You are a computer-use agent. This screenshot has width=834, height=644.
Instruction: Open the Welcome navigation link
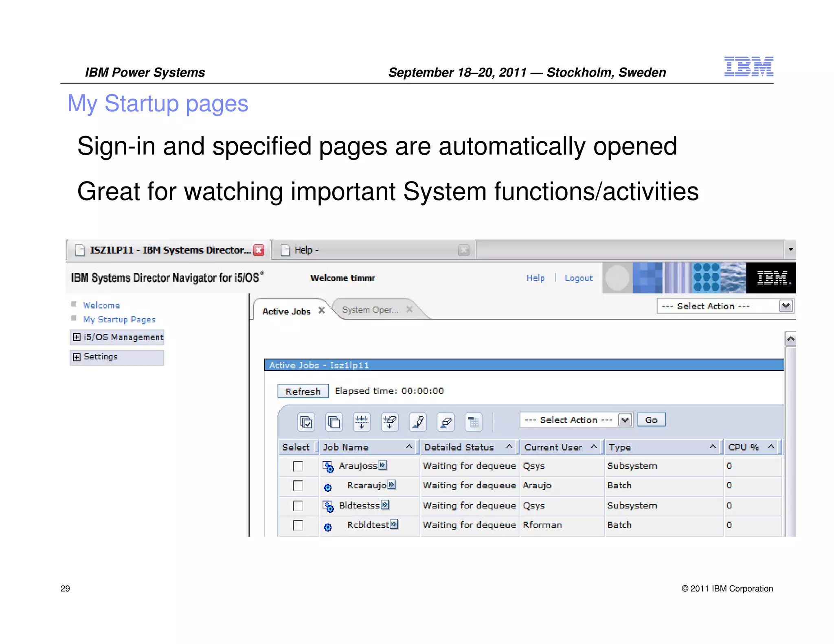click(x=101, y=305)
